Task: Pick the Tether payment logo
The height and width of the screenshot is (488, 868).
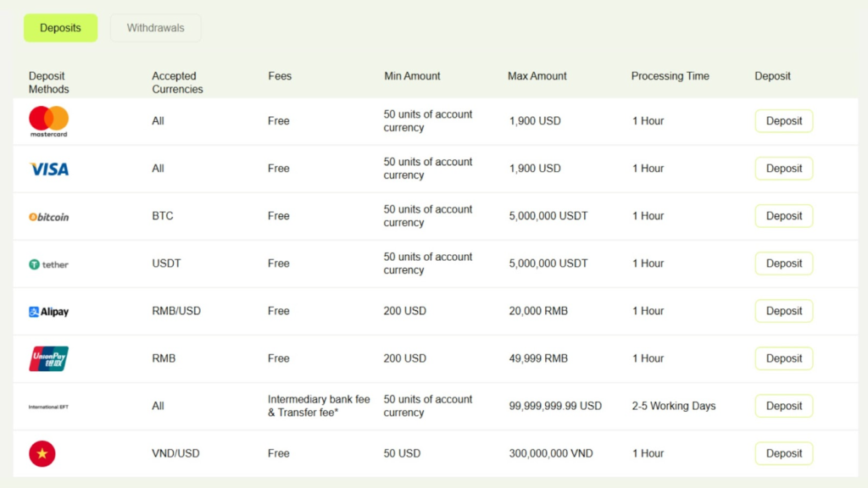Action: tap(48, 264)
